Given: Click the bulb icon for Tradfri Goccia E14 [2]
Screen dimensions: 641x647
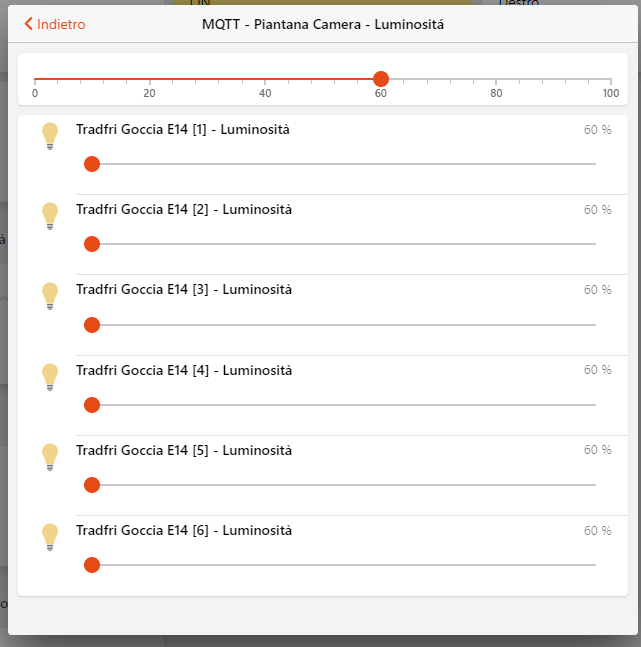Looking at the screenshot, I should [x=50, y=215].
